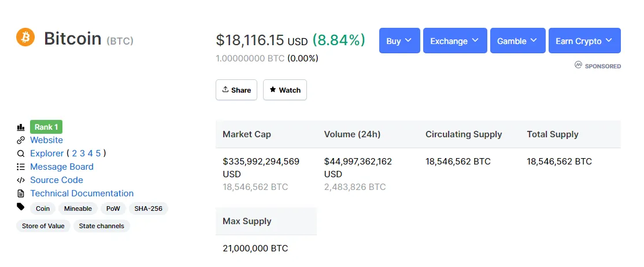Select the Coin tag
This screenshot has height=267, width=644.
pos(43,209)
